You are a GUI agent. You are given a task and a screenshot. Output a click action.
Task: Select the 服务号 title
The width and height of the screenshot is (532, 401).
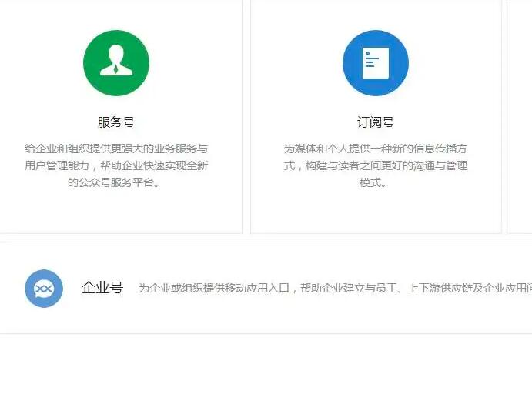point(116,122)
